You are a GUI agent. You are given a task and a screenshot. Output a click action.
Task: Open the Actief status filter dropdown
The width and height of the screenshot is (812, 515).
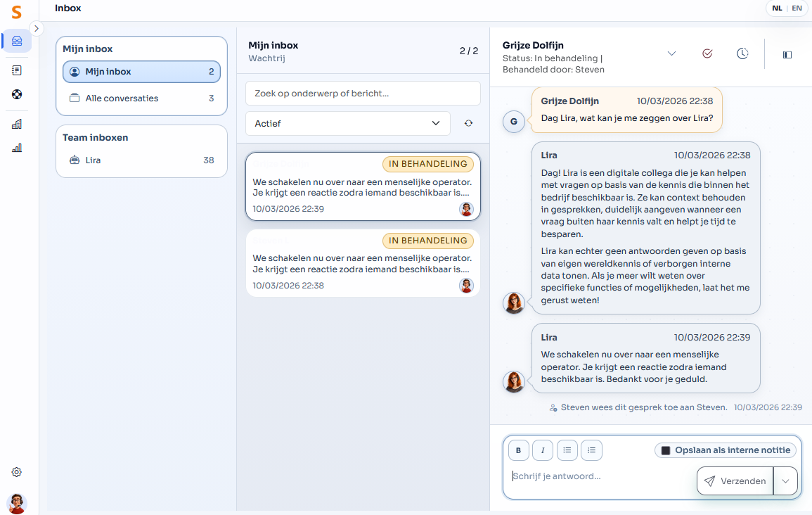click(347, 123)
